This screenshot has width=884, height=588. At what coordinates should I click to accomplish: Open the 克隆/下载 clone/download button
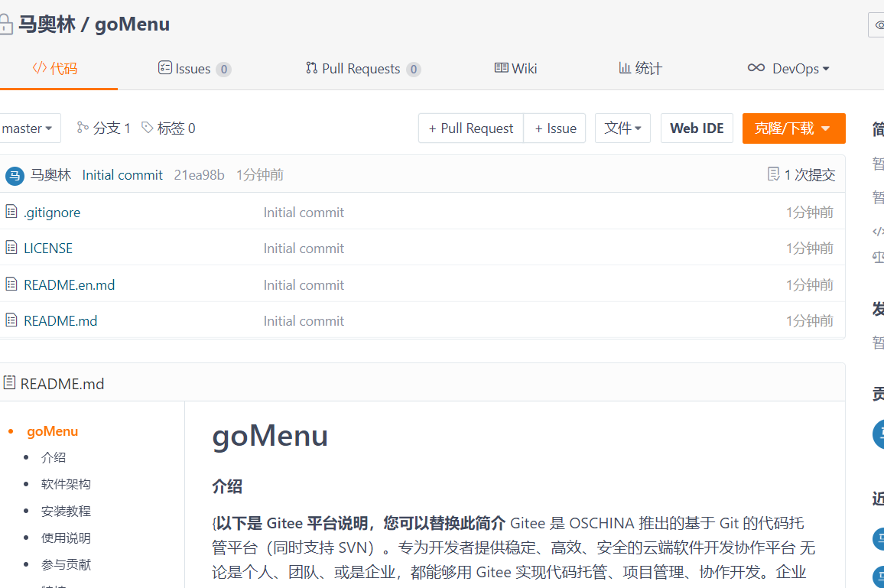click(x=793, y=128)
